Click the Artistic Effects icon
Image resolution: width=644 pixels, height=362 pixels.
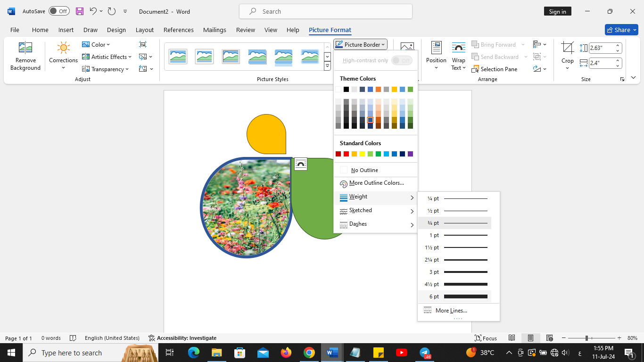coord(86,57)
